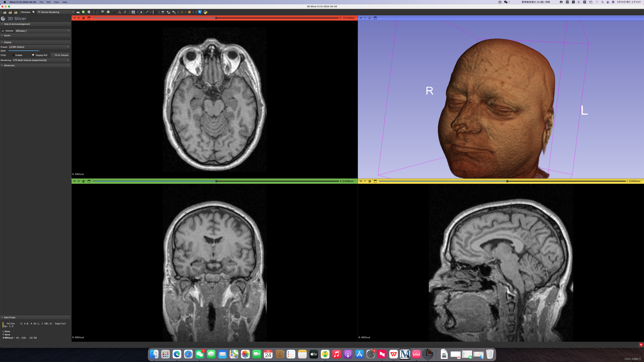Open the DCM DICOM import icon
This screenshot has height=362, width=644.
(x=10, y=12)
